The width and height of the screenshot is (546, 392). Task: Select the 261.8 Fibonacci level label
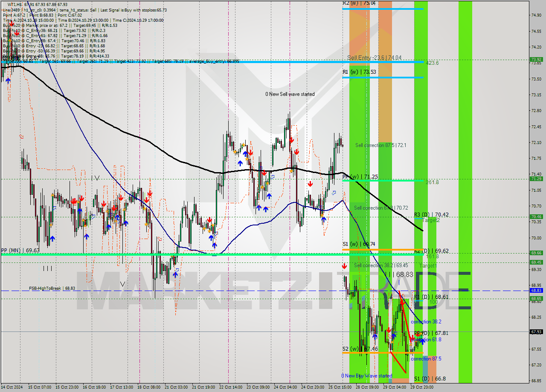coord(432,182)
